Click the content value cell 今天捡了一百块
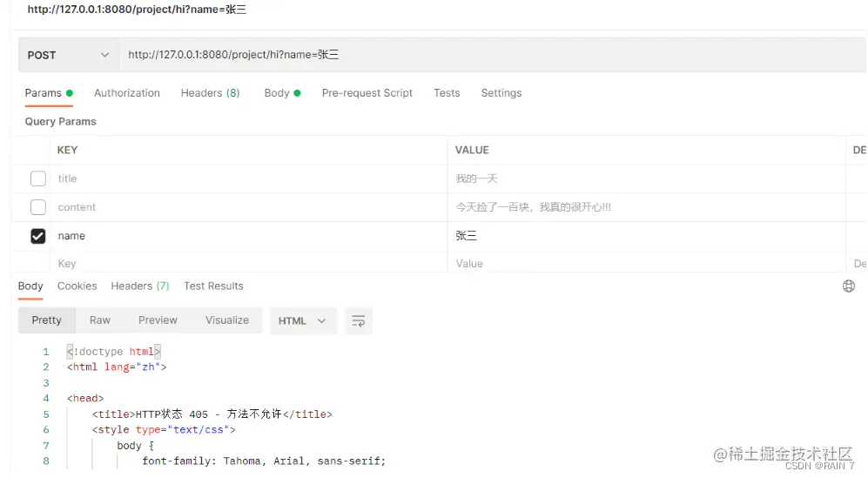The image size is (868, 478). pos(647,207)
